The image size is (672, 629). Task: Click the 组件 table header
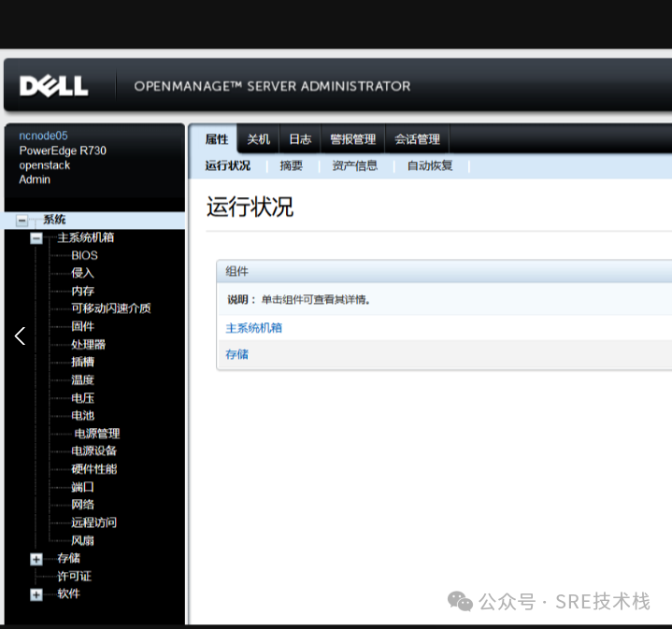pos(444,271)
